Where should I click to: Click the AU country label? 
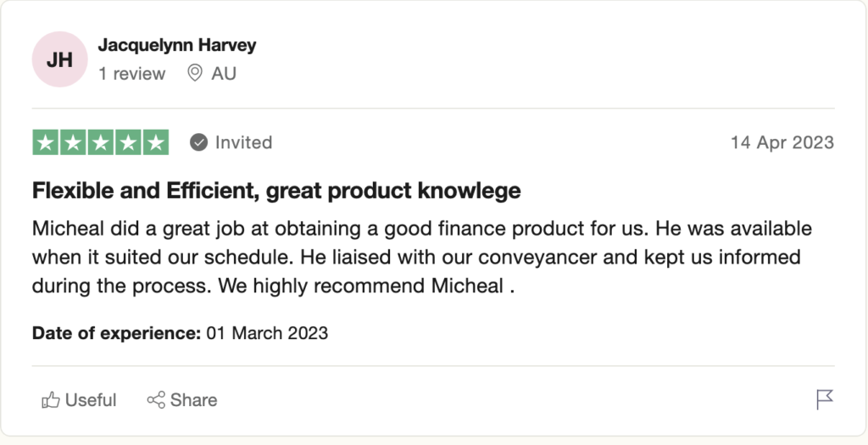tap(224, 74)
